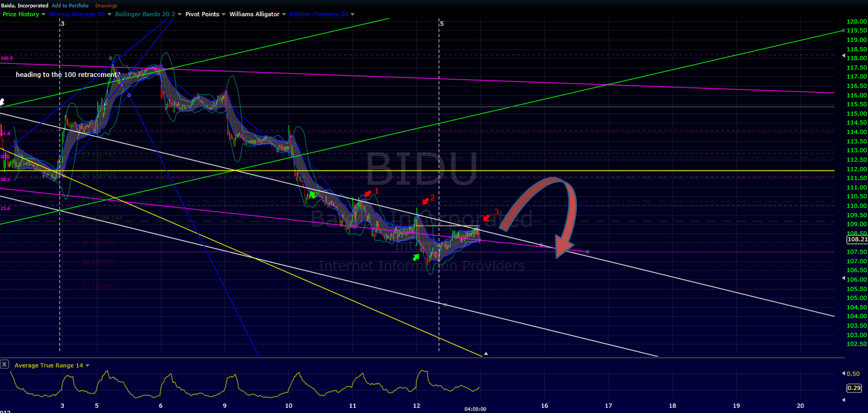Click the lower ATR axis arrow
The image size is (868, 413).
pos(843,399)
